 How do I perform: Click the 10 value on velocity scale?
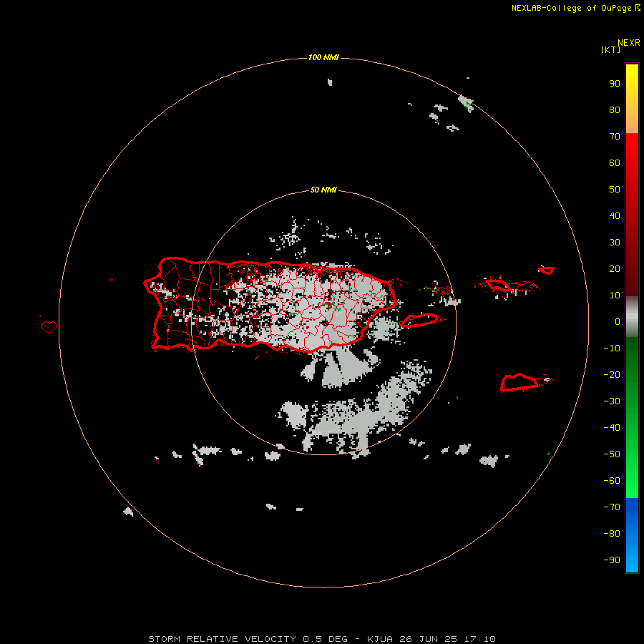pos(615,296)
